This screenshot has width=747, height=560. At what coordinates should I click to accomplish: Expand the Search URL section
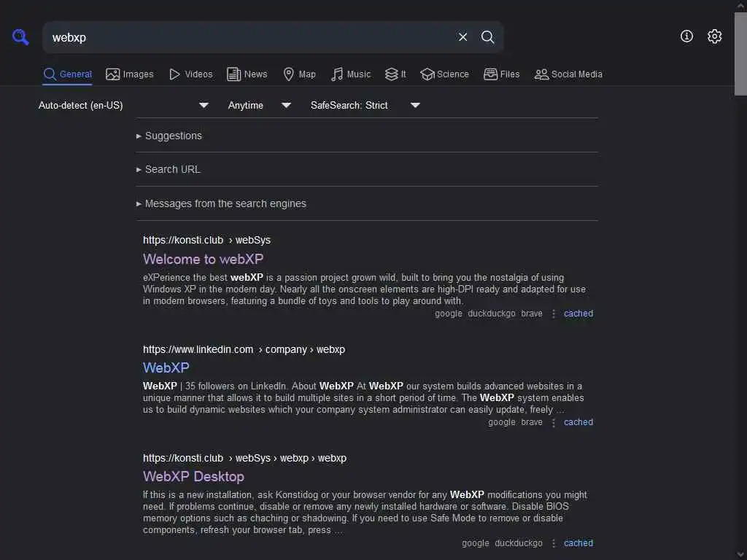(169, 169)
